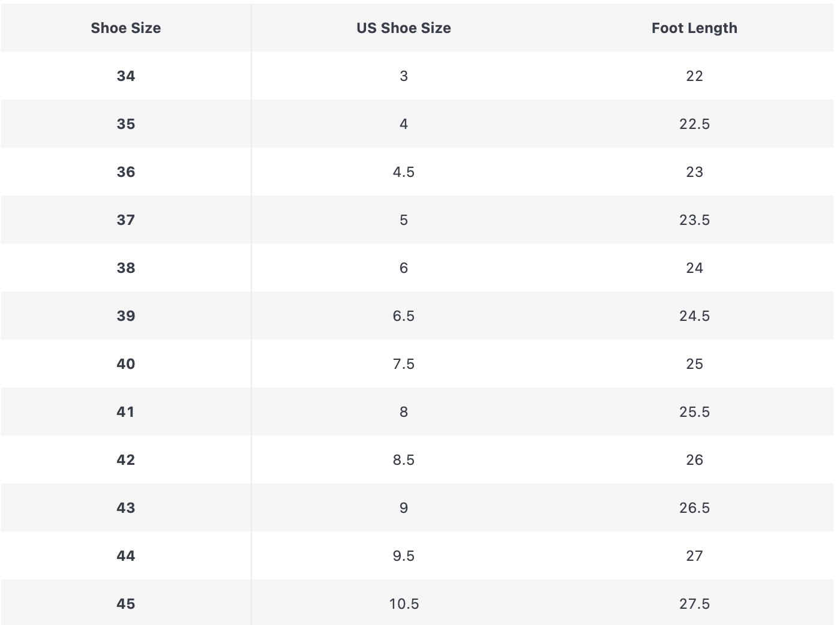Click US shoe size 7.5 cell

click(403, 364)
